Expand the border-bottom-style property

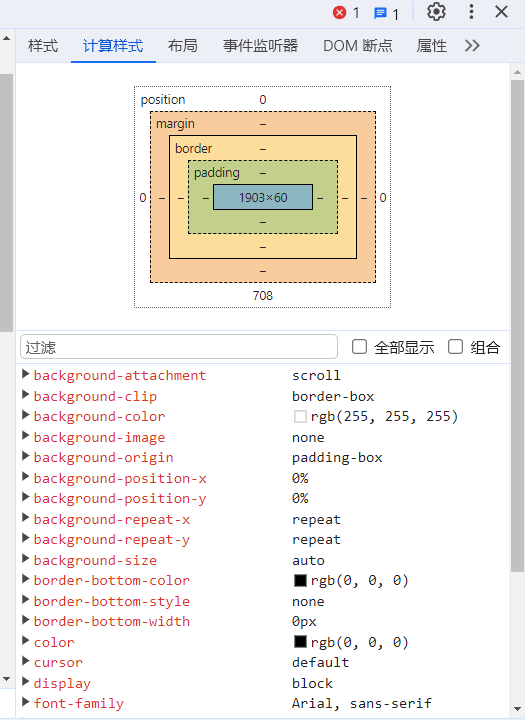(x=26, y=600)
